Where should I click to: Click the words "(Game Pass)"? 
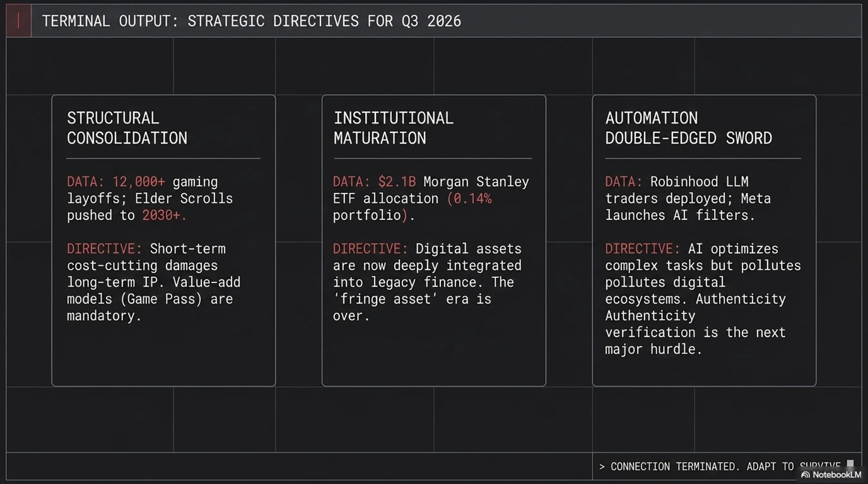point(161,299)
